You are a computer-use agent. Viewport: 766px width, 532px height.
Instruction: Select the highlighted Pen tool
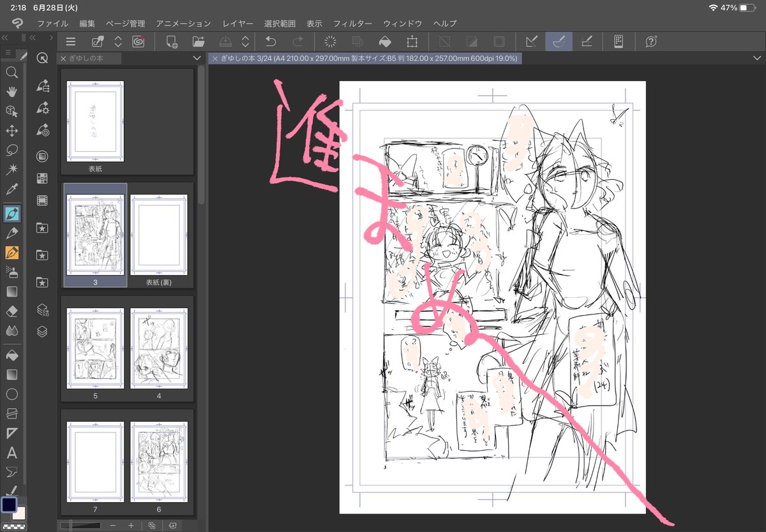click(11, 213)
